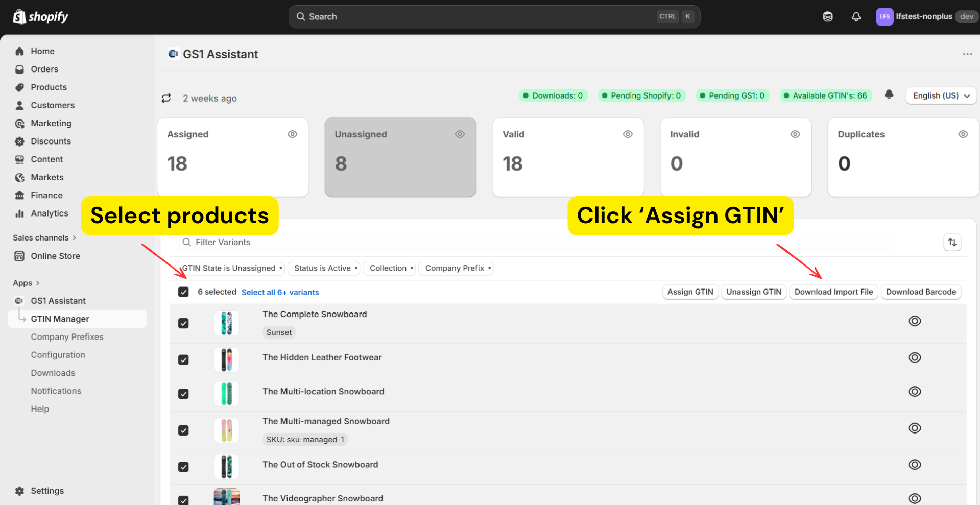Viewport: 980px width, 505px height.
Task: Open Customers in the sidebar
Action: 53,105
